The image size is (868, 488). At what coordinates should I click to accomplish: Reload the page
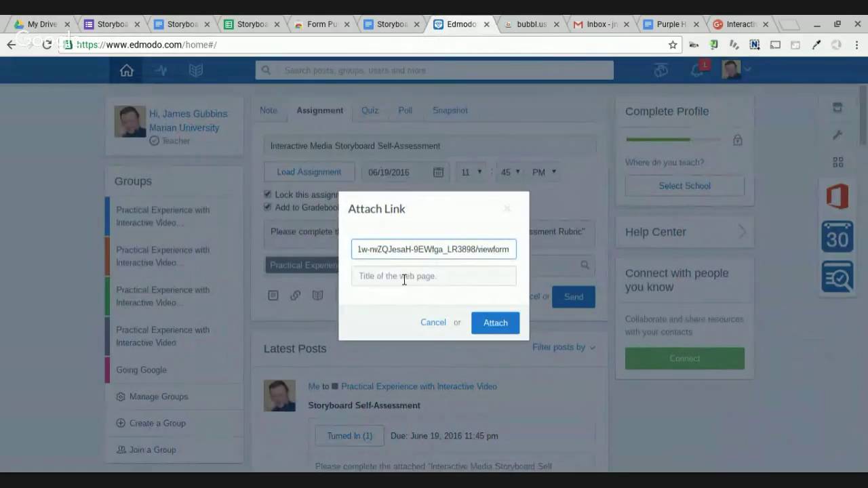47,45
